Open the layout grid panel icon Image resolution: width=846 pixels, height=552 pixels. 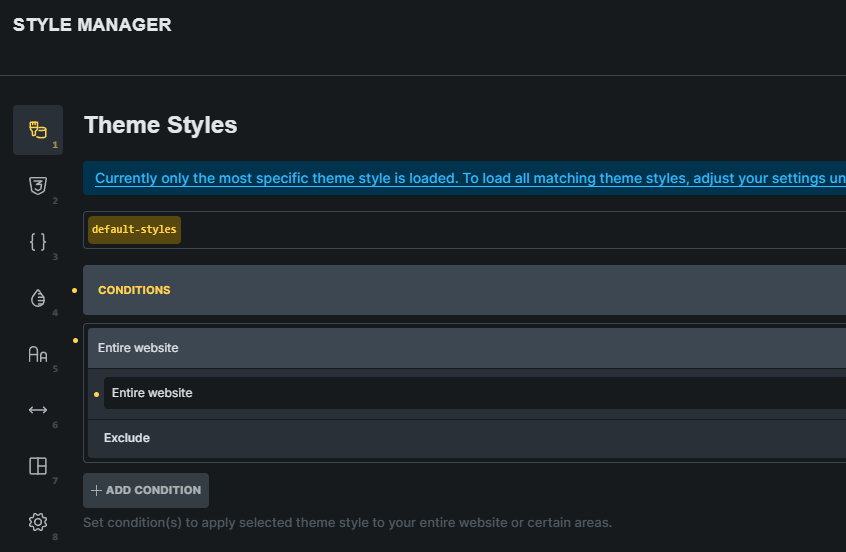pyautogui.click(x=38, y=465)
